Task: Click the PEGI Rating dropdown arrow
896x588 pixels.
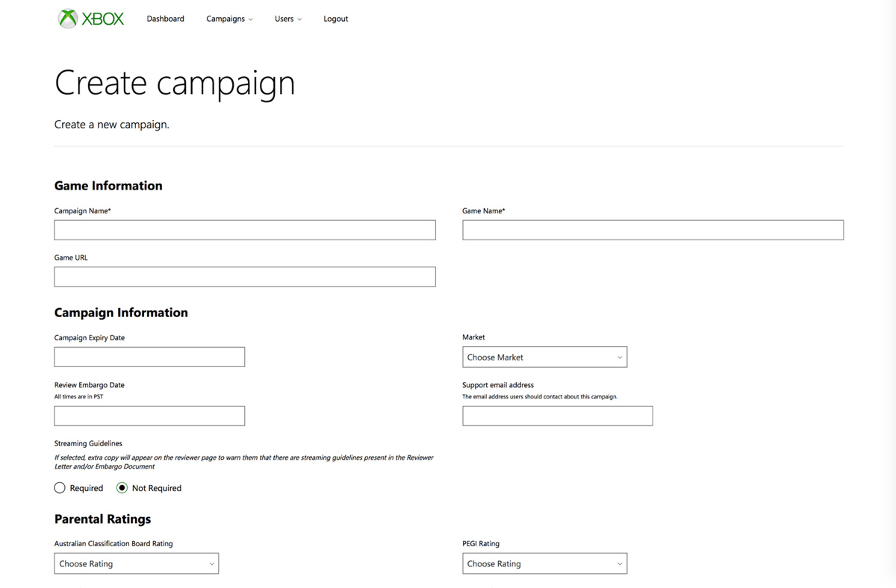Action: point(619,564)
